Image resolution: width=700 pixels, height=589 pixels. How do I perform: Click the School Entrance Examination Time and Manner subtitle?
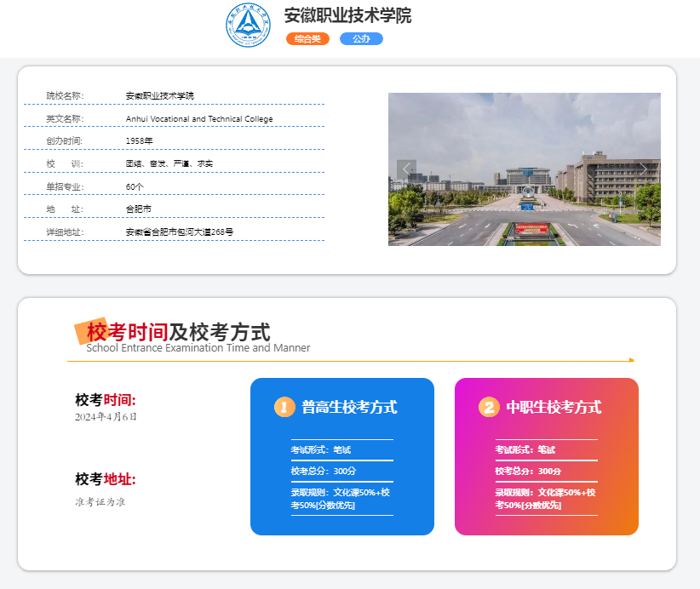pos(198,347)
